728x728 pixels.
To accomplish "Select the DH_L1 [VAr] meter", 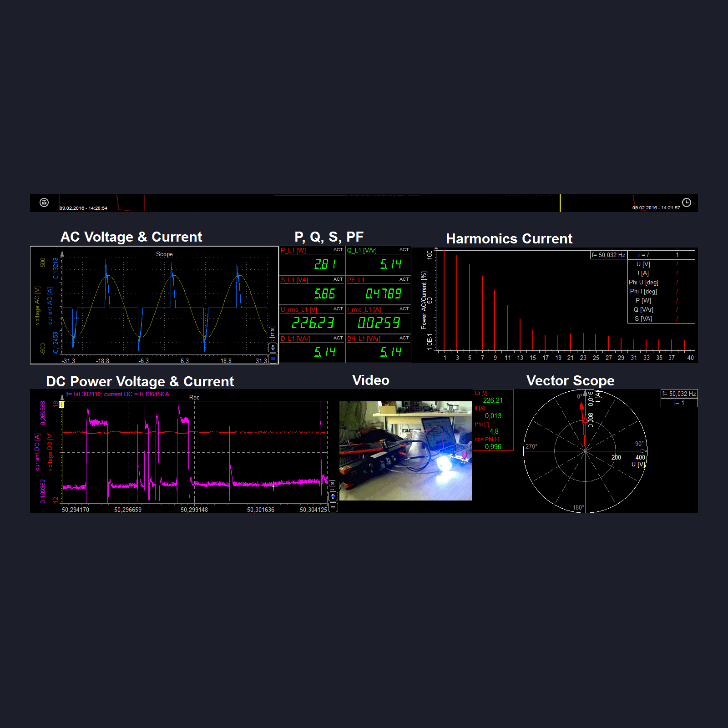I will tap(378, 349).
